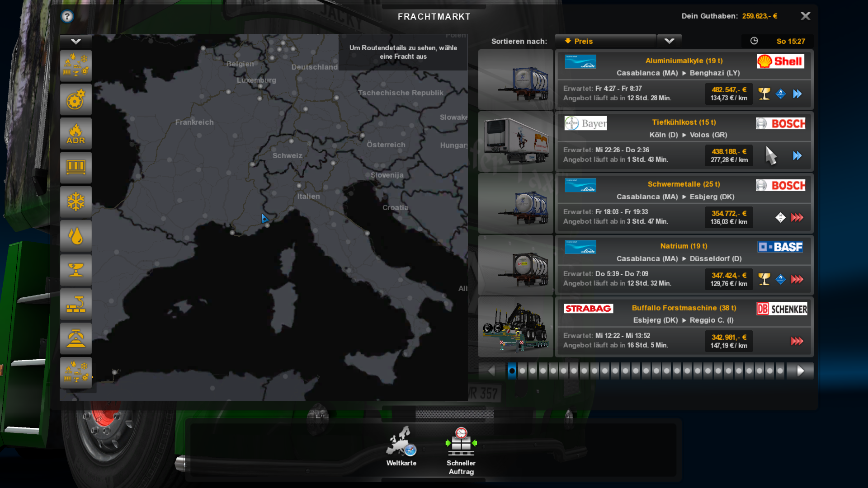Viewport: 868px width, 488px height.
Task: Click the 354.772 € price box
Action: click(729, 217)
